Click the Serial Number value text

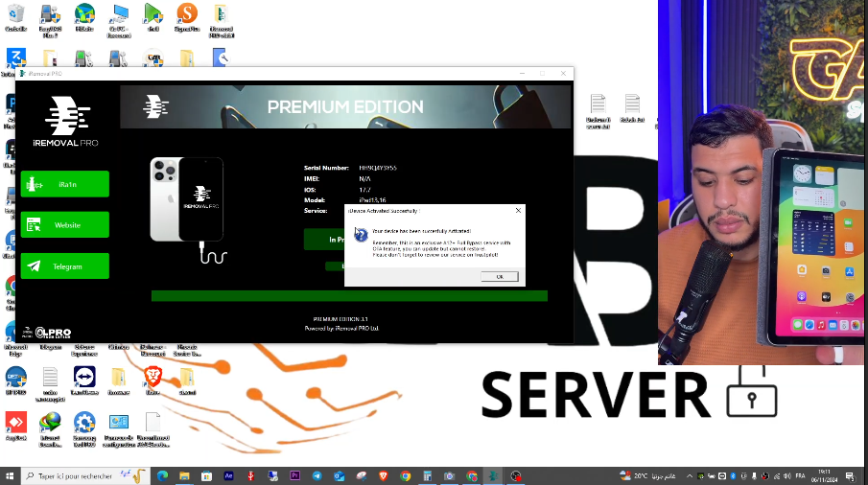click(378, 168)
